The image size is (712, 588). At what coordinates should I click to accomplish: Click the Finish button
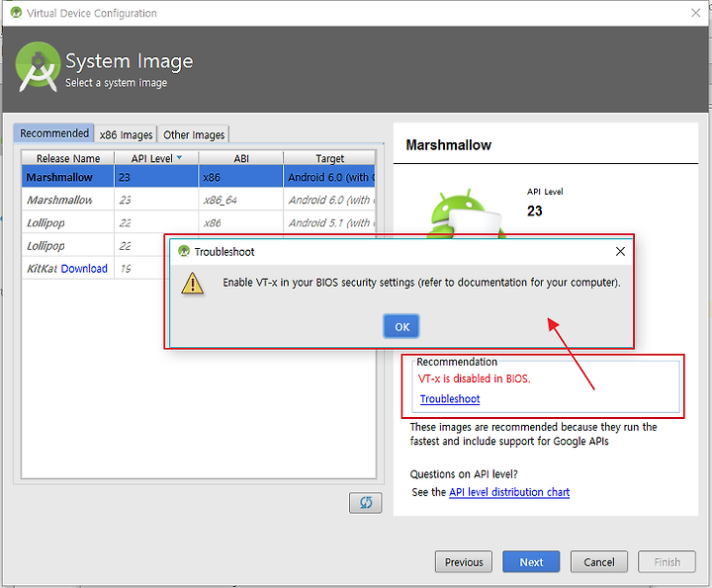(x=667, y=562)
